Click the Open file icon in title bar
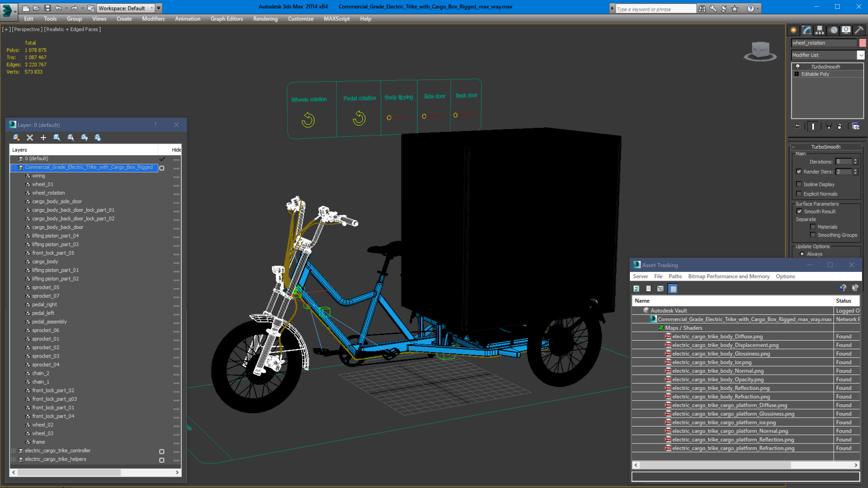Screen dimensions: 868x488 36,8
